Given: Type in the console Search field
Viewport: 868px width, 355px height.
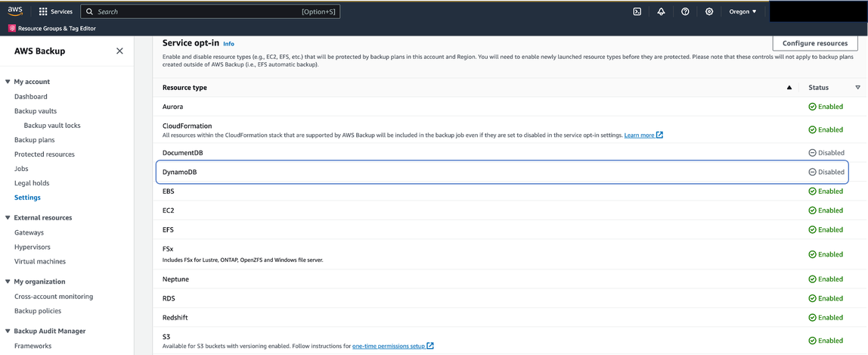Looking at the screenshot, I should click(x=210, y=11).
